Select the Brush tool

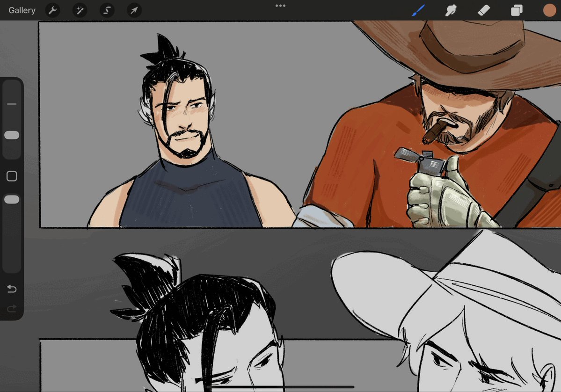pyautogui.click(x=418, y=10)
